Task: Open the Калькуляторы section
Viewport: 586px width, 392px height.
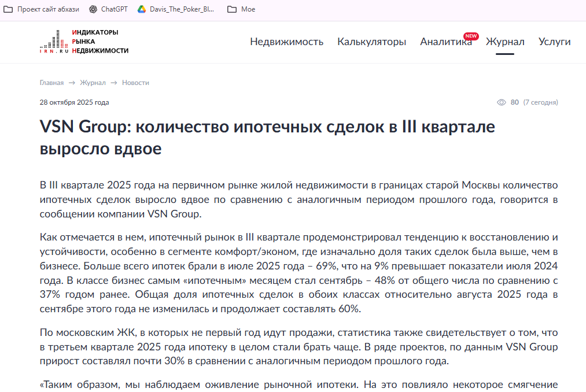Action: [x=371, y=42]
